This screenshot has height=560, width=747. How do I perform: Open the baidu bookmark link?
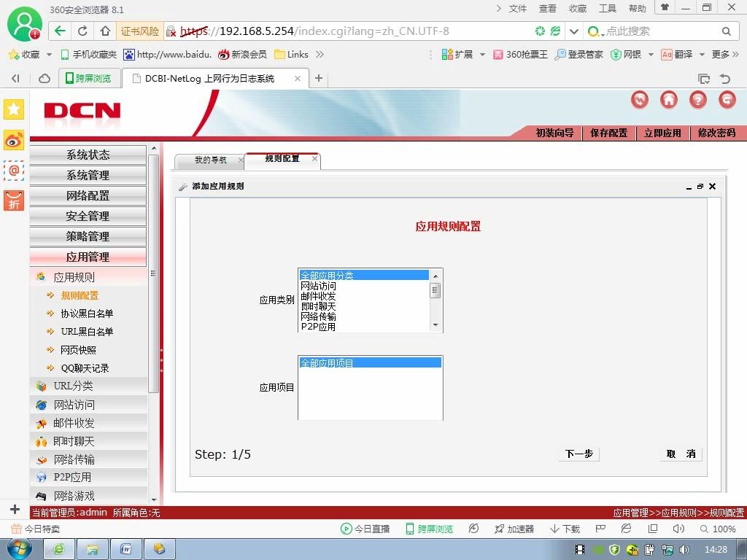click(167, 54)
